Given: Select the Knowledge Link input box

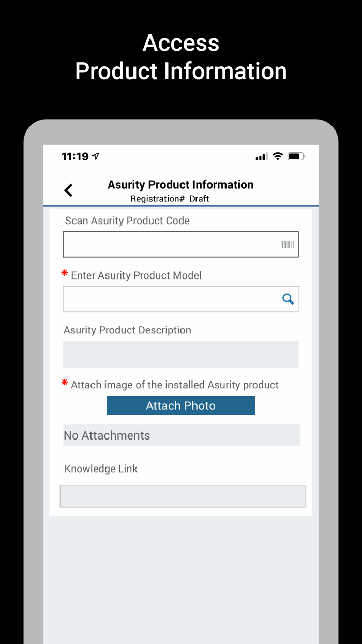Looking at the screenshot, I should (x=182, y=496).
